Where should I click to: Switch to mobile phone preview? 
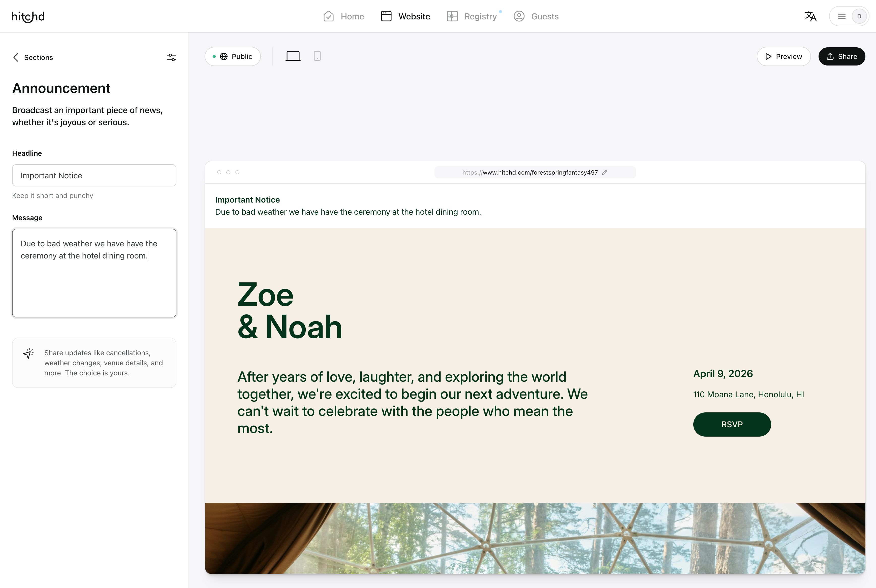click(x=317, y=56)
